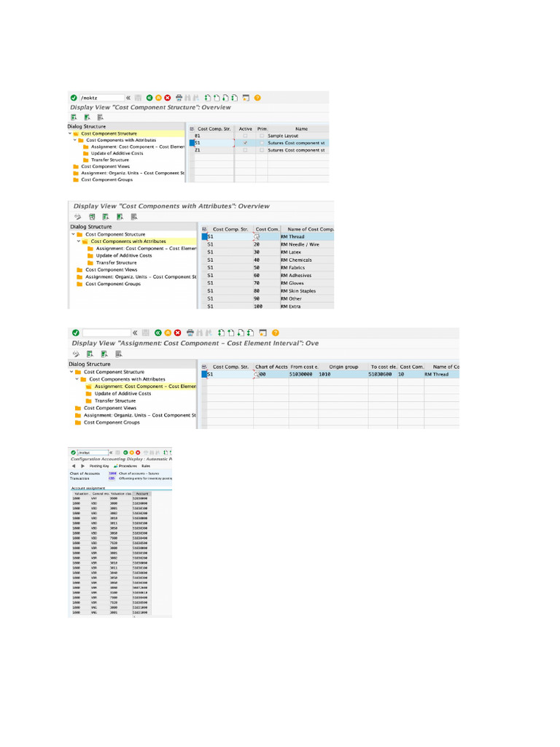Open Cost Component Views in first dialog tree
Screen dimensions: 560x747
(105, 166)
